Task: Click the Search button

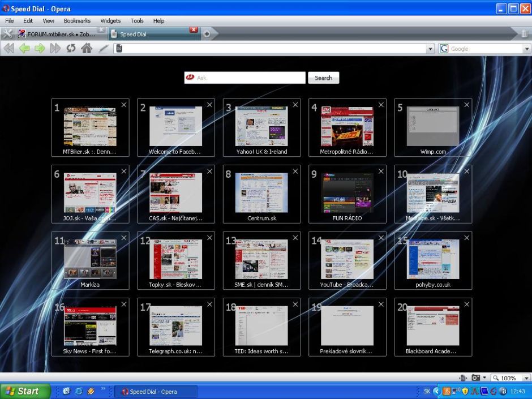Action: [x=323, y=78]
